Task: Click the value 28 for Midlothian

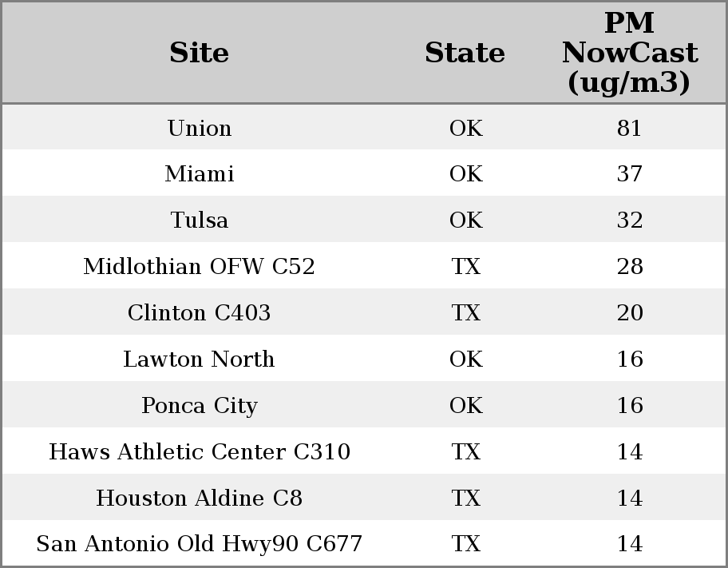Action: (x=630, y=266)
